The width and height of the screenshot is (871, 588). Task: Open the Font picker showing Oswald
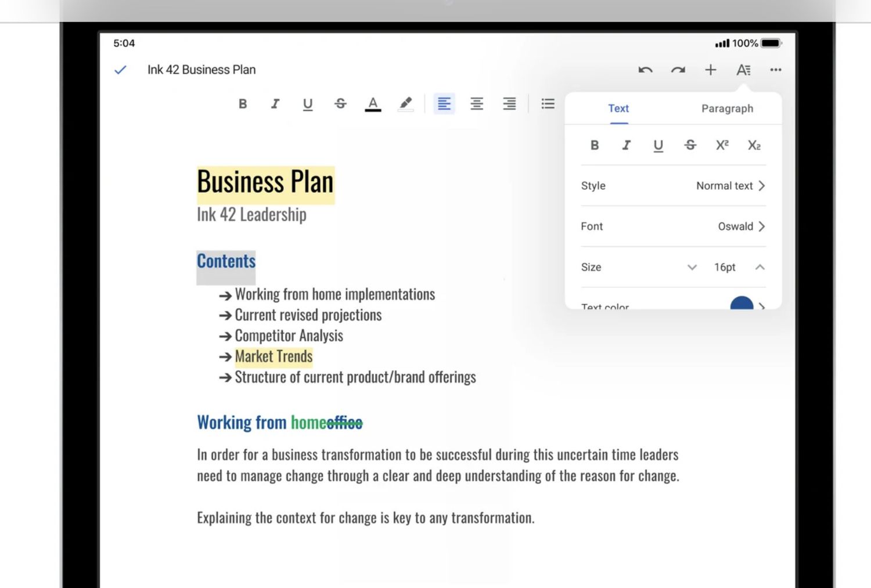point(673,226)
